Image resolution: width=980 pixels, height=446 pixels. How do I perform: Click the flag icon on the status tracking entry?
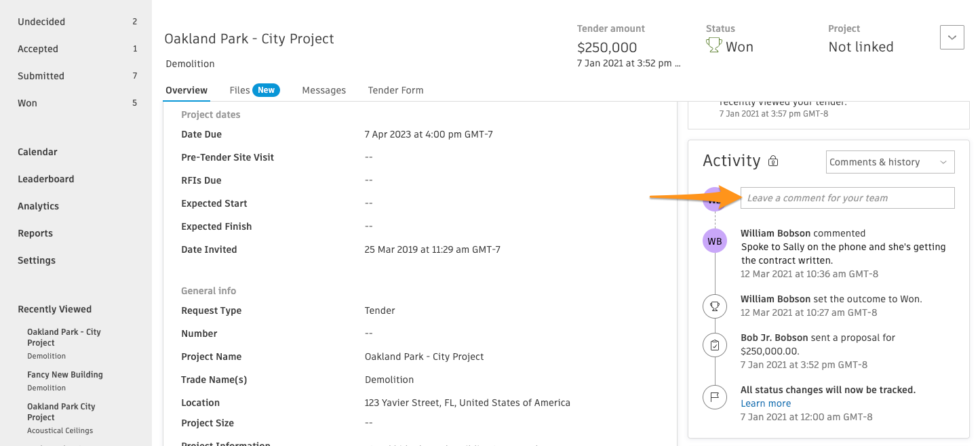[x=714, y=397]
